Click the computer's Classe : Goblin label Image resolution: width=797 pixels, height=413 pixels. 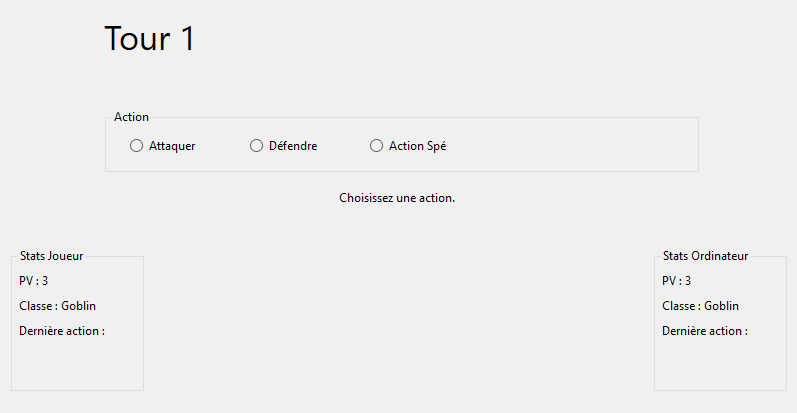700,306
